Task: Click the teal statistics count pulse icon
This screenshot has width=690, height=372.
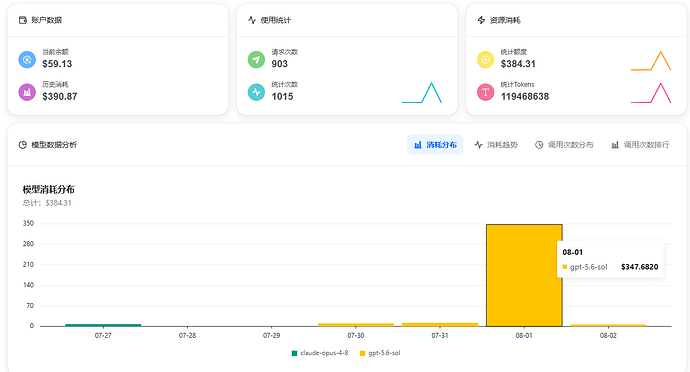Action: [256, 92]
